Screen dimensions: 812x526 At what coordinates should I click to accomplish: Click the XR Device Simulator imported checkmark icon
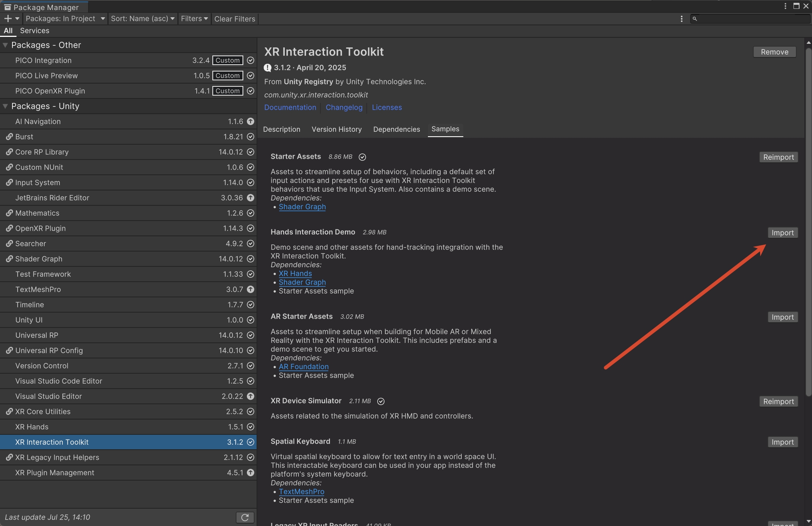point(381,401)
